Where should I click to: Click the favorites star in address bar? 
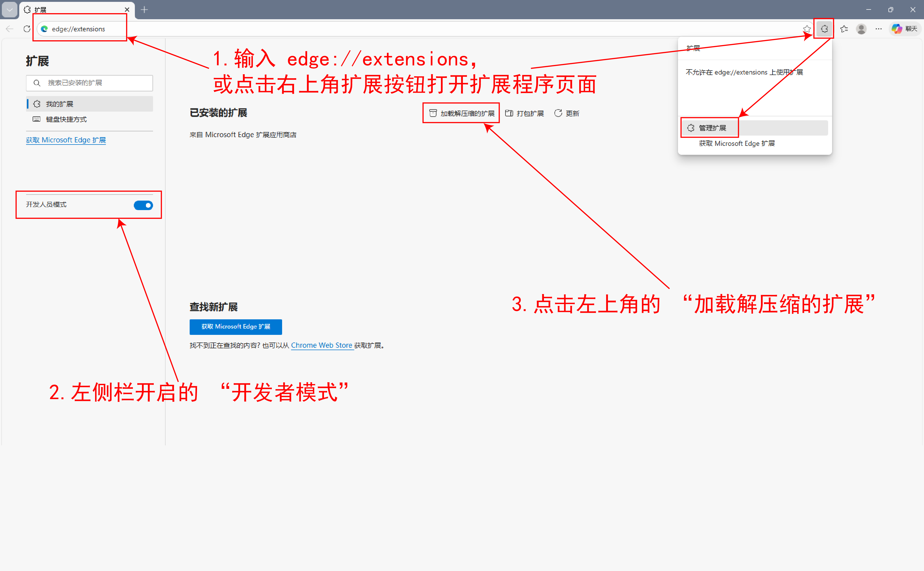pos(807,29)
